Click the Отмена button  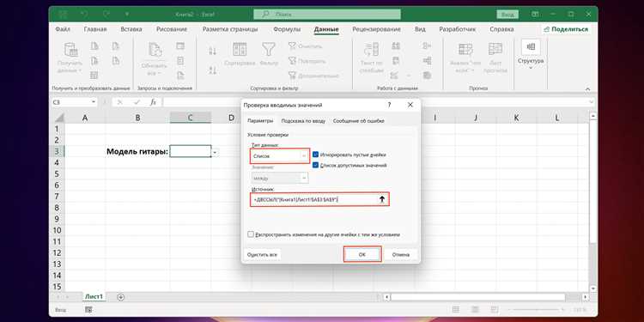point(400,255)
